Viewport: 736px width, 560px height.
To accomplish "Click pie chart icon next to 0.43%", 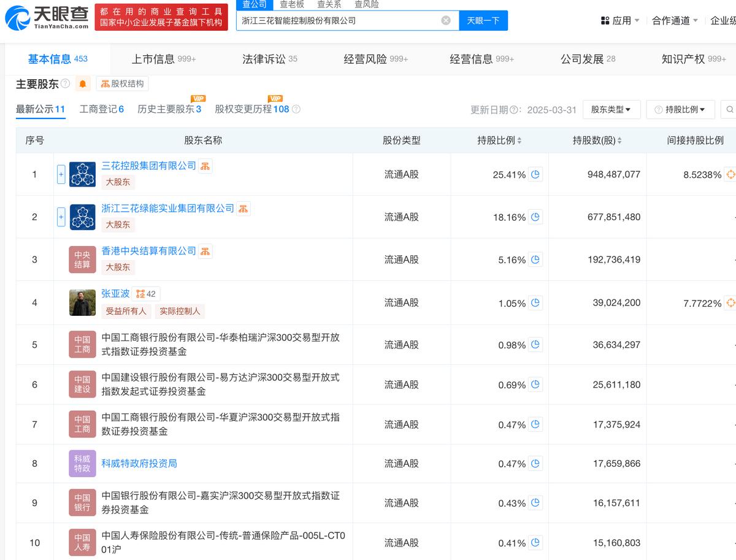I will [535, 503].
